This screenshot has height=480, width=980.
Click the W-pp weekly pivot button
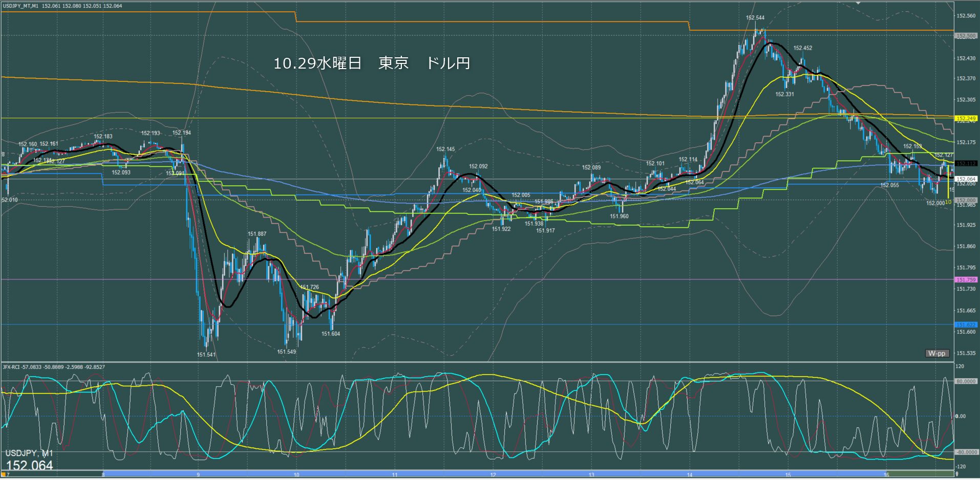point(936,353)
